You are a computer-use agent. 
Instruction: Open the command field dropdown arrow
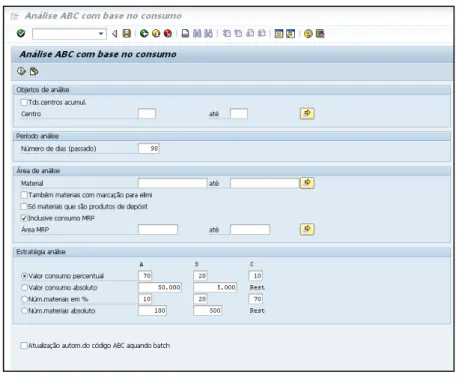101,34
